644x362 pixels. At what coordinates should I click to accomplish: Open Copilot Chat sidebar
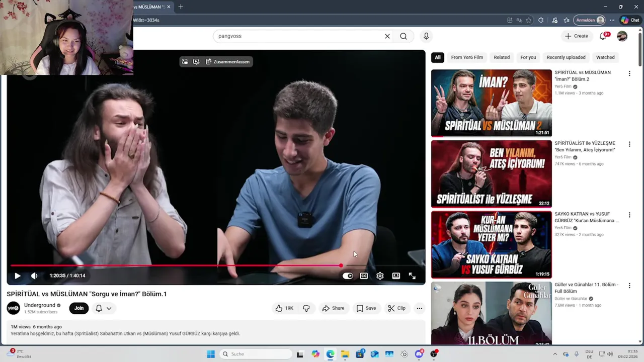tap(630, 20)
